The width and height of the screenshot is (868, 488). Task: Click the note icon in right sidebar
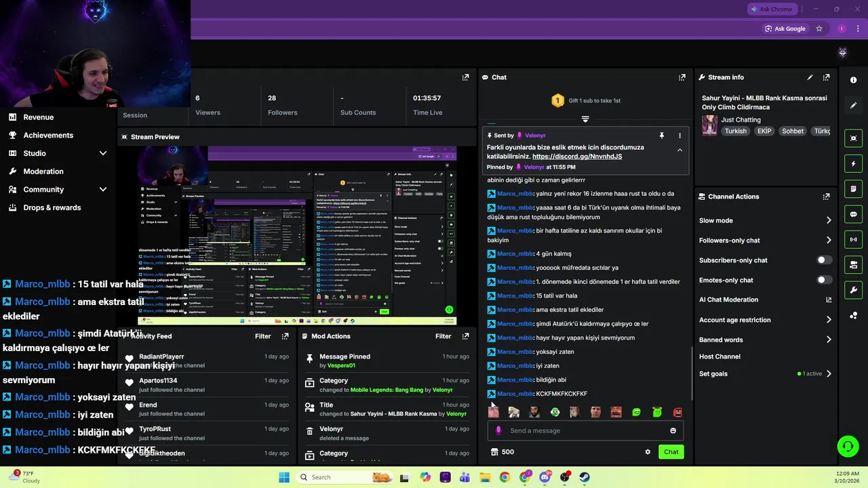click(x=853, y=188)
